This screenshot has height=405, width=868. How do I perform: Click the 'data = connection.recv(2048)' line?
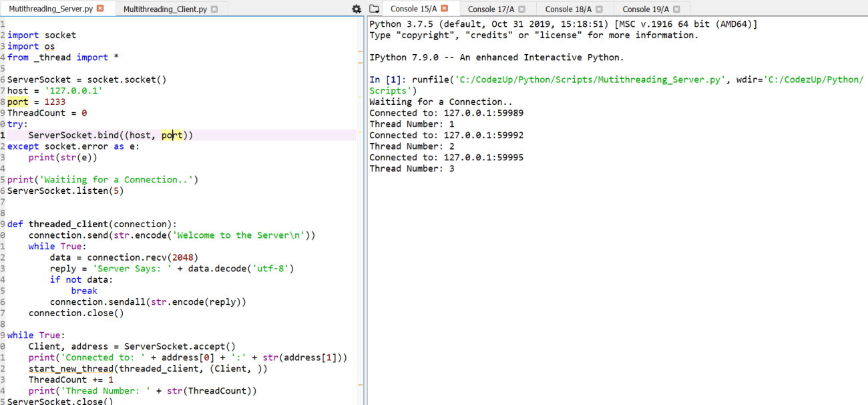(x=124, y=257)
